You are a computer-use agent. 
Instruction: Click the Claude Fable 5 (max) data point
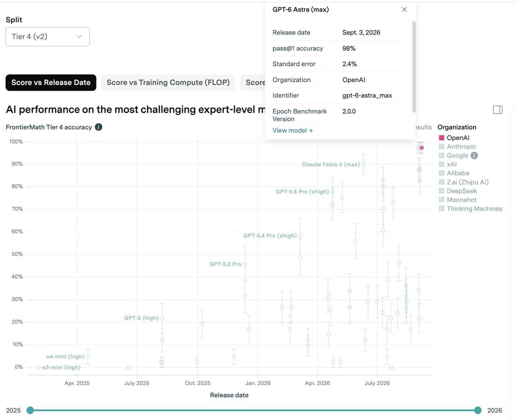(363, 164)
